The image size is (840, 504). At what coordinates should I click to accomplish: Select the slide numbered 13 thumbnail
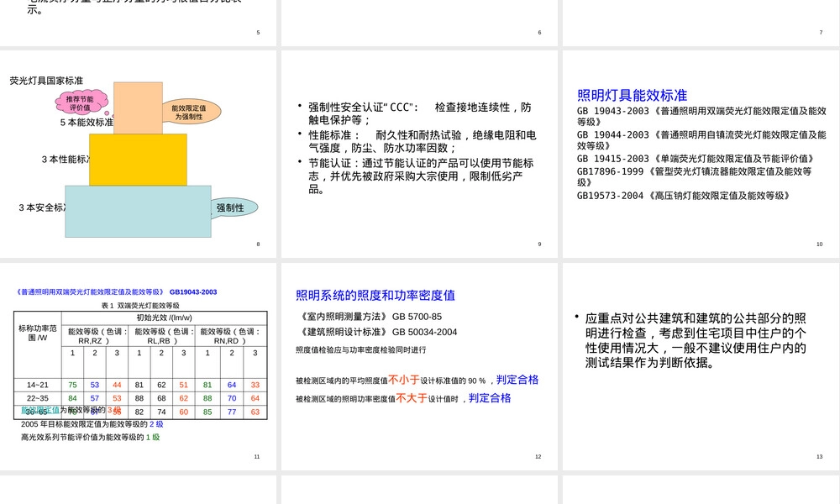point(701,366)
